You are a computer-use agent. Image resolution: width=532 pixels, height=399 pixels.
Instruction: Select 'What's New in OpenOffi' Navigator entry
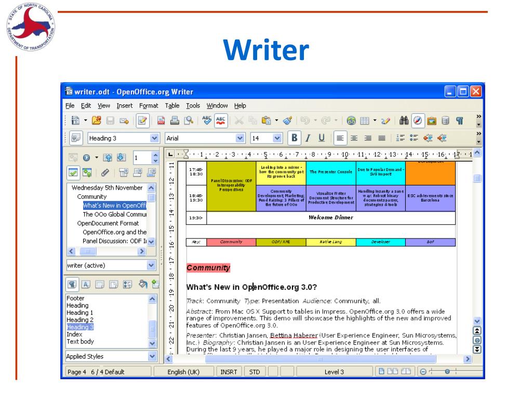click(115, 205)
